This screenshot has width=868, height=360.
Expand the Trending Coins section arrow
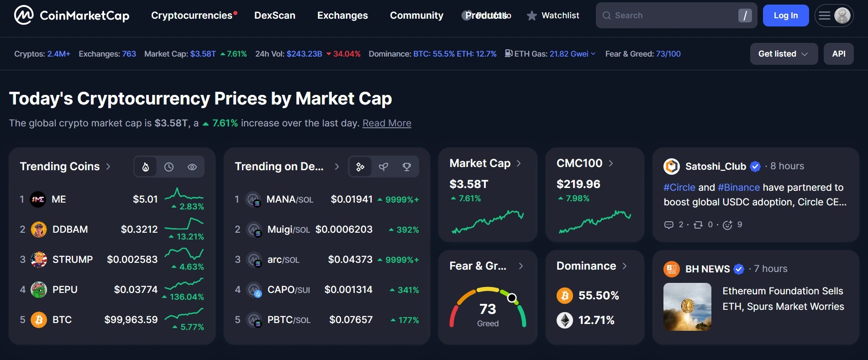pyautogui.click(x=109, y=167)
